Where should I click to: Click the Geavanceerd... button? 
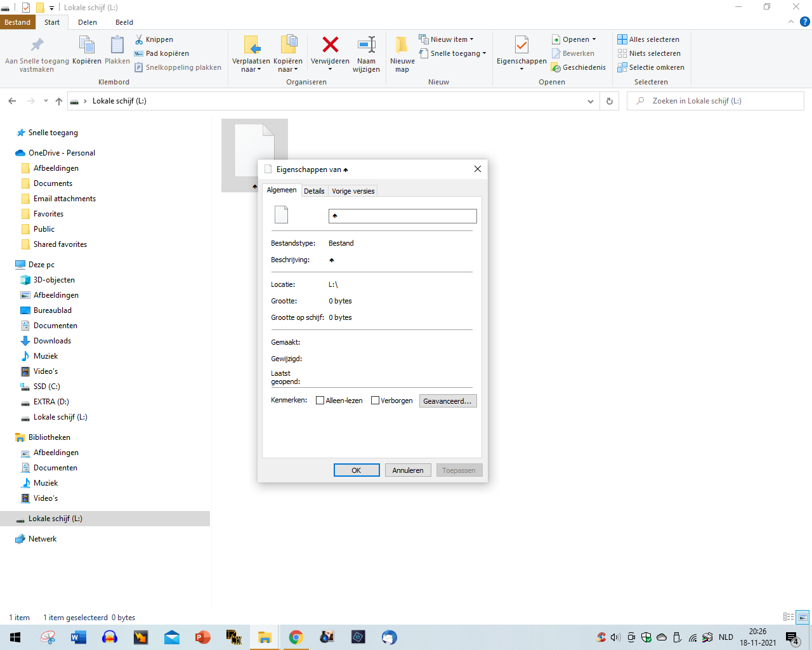click(447, 401)
